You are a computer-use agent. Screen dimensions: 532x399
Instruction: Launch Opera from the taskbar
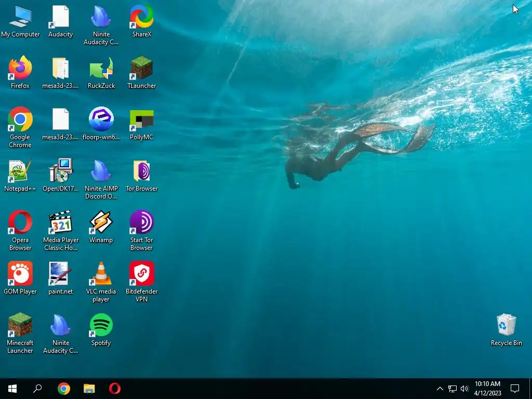pos(115,389)
